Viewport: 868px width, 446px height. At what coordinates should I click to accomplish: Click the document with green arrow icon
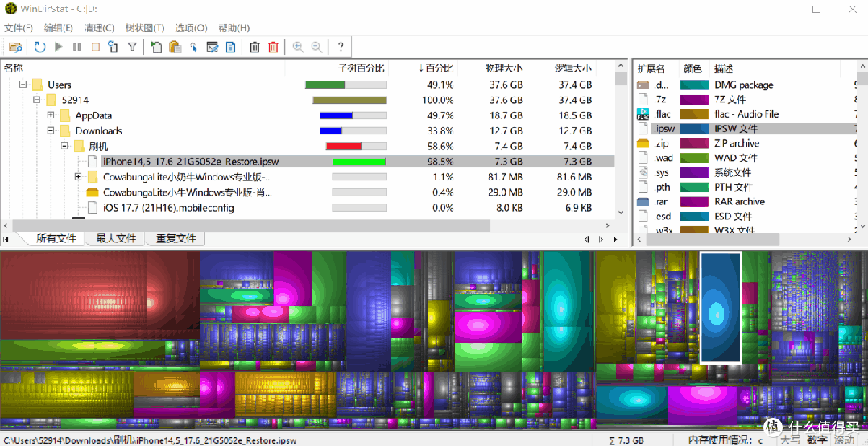156,47
